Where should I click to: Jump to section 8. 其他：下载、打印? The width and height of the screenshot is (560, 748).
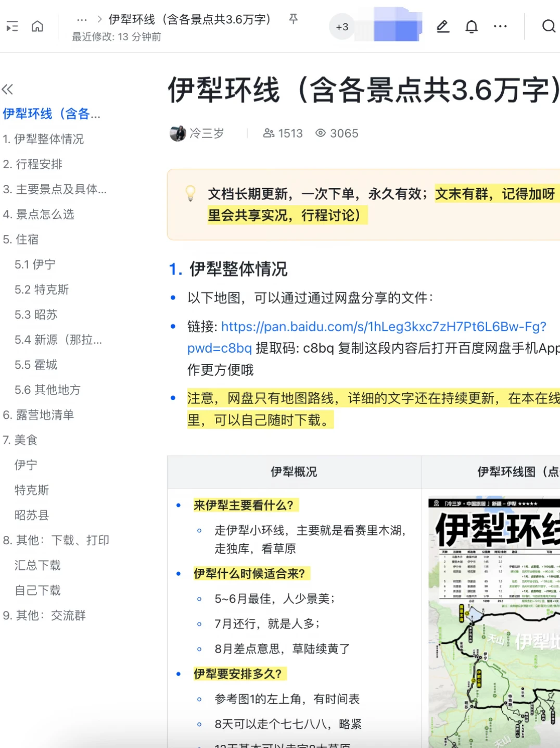(56, 540)
